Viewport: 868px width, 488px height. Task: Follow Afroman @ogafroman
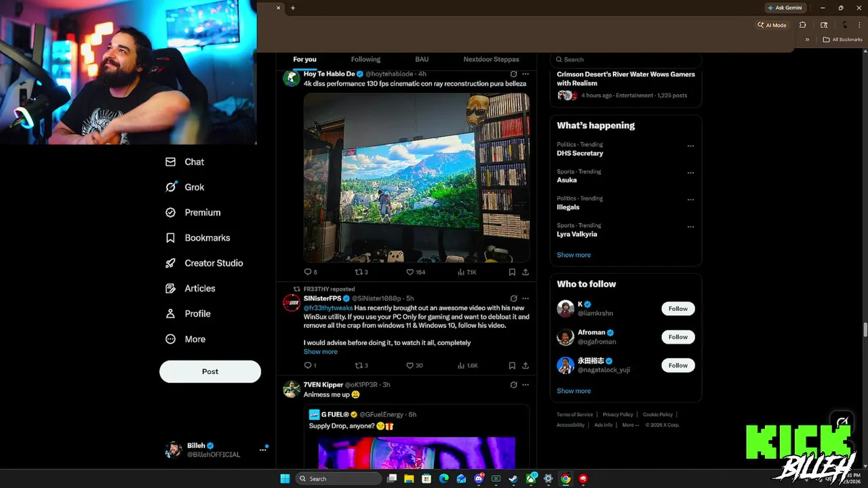pos(678,337)
